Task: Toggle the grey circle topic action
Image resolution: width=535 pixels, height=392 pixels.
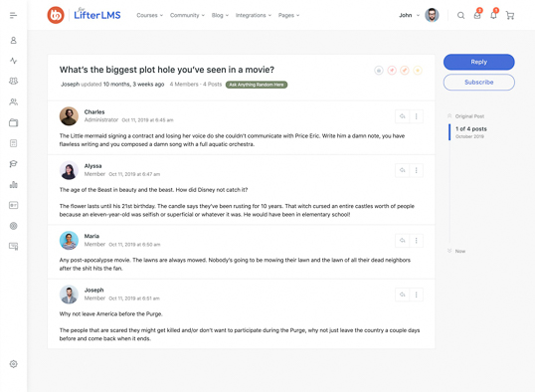Action: tap(379, 71)
